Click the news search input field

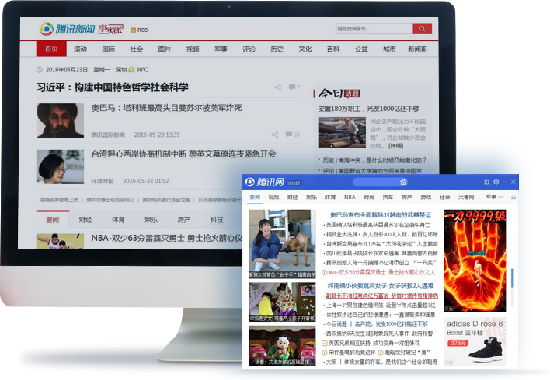coord(374,29)
